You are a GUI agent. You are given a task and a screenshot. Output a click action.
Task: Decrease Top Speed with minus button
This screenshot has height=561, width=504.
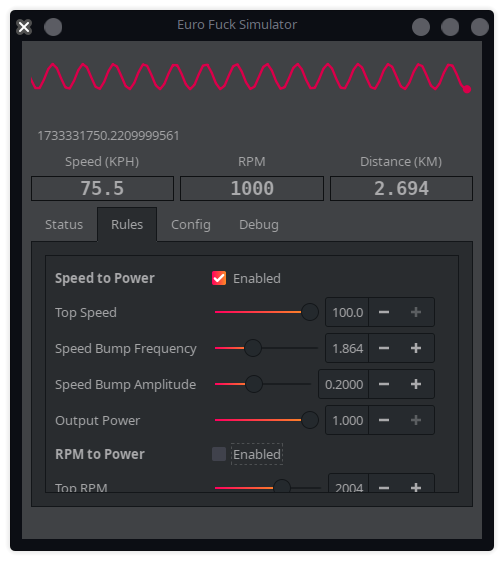point(384,312)
